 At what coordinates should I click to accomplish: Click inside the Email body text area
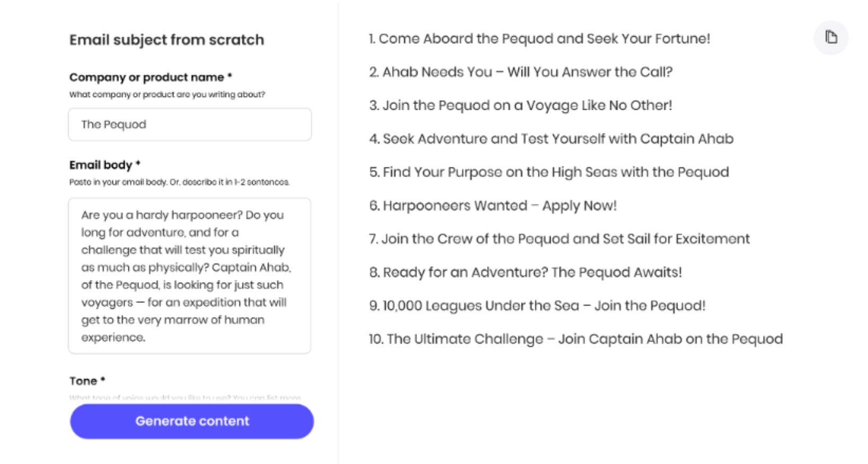coord(189,273)
